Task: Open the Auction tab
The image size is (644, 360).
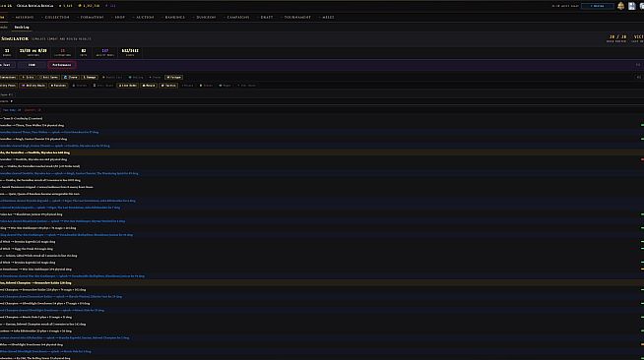Action: click(x=144, y=18)
